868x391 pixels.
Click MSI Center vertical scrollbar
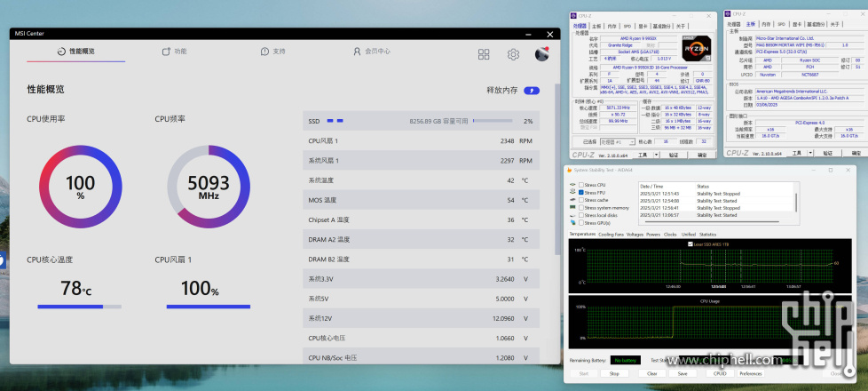556,169
